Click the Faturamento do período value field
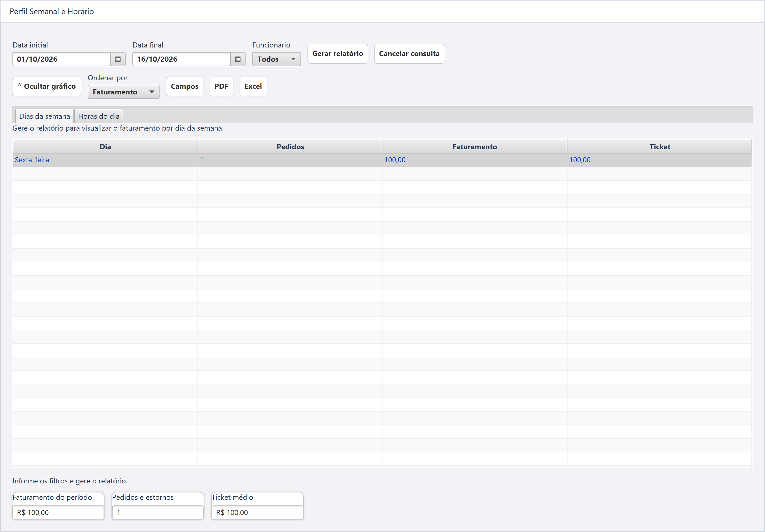The height and width of the screenshot is (532, 765). [x=58, y=512]
